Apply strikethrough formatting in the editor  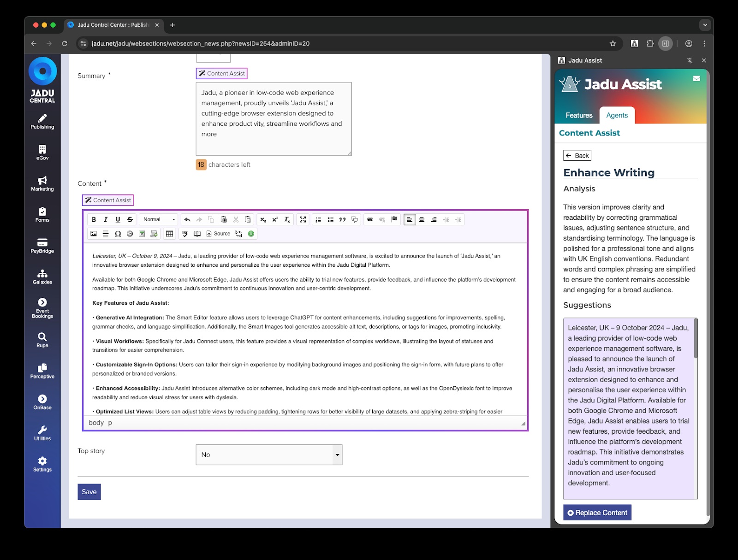click(x=130, y=219)
